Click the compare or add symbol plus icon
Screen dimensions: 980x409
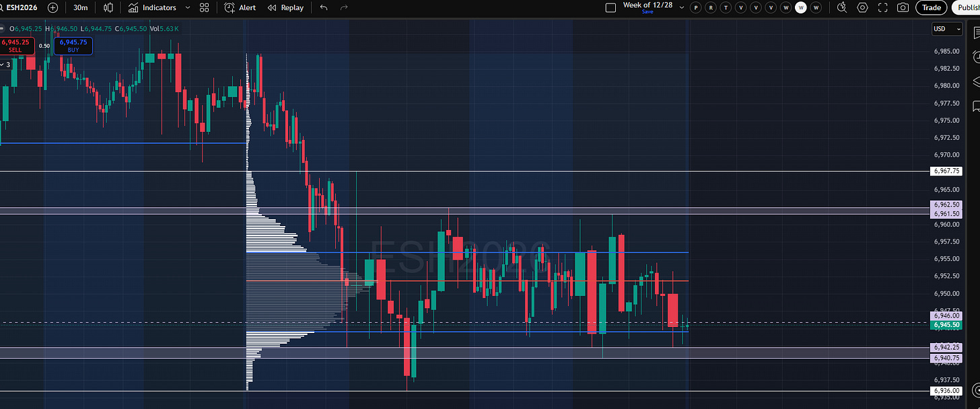pyautogui.click(x=53, y=7)
